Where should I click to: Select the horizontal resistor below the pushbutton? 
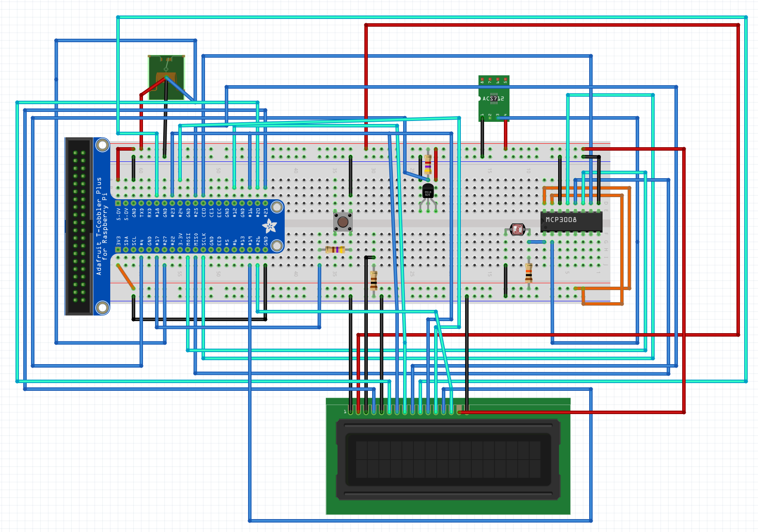335,250
